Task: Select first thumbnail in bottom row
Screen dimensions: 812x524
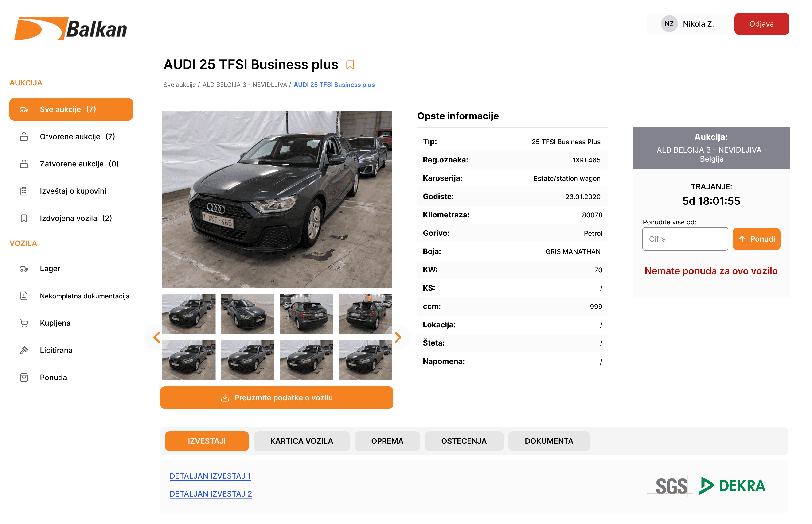Action: pos(189,360)
